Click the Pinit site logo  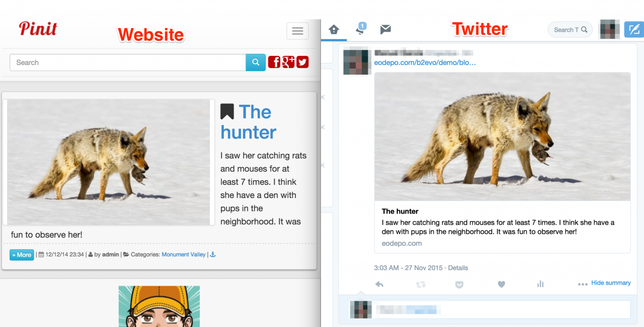pos(38,28)
